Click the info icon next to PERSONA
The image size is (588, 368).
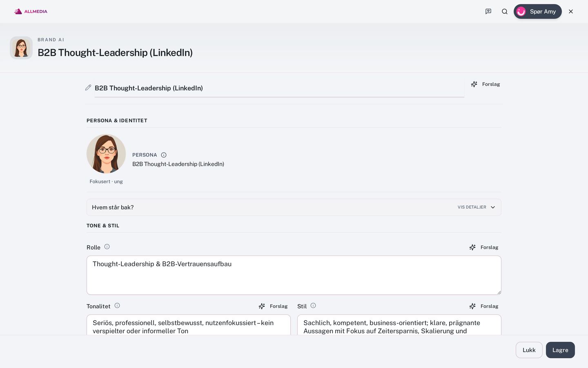[x=164, y=155]
